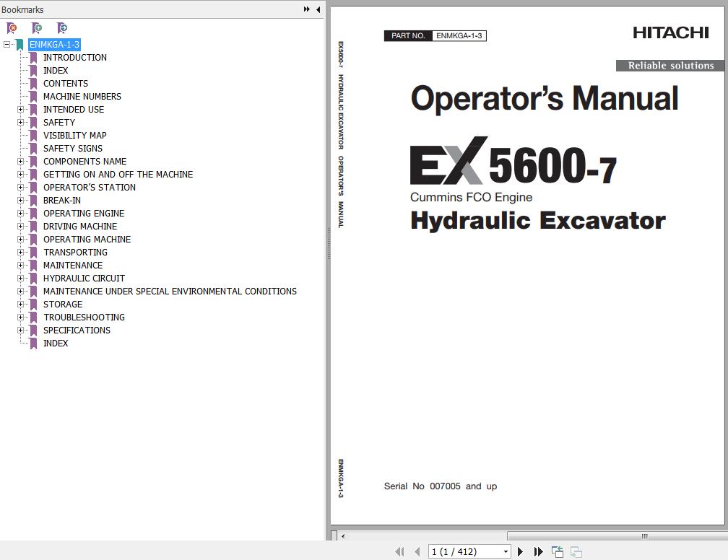The width and height of the screenshot is (728, 560).
Task: Click the bookmark icon beside INTRODUCTION
Action: pyautogui.click(x=33, y=58)
